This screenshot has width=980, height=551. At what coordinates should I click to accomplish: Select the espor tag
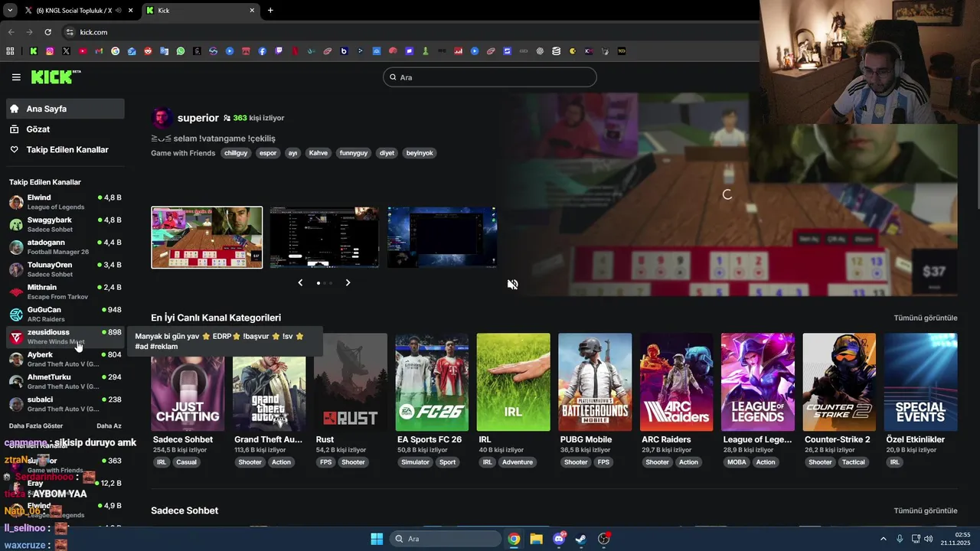click(x=268, y=153)
